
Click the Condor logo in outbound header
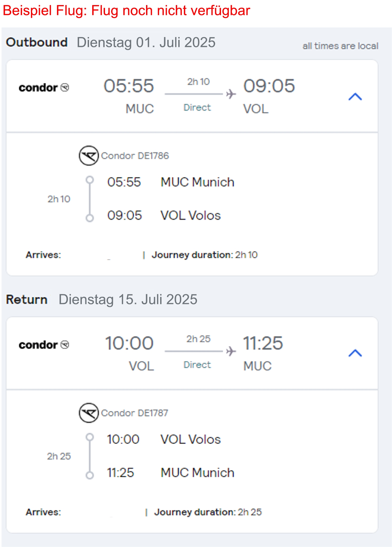44,88
